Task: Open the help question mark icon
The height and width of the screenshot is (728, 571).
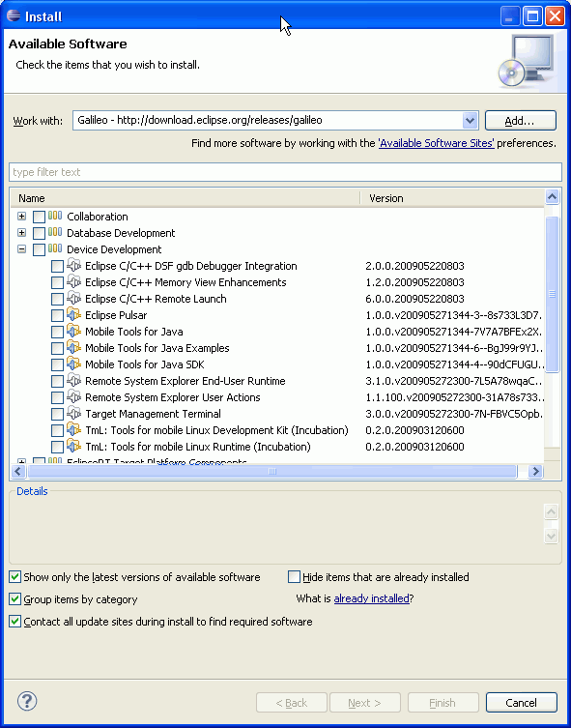Action: [x=27, y=701]
